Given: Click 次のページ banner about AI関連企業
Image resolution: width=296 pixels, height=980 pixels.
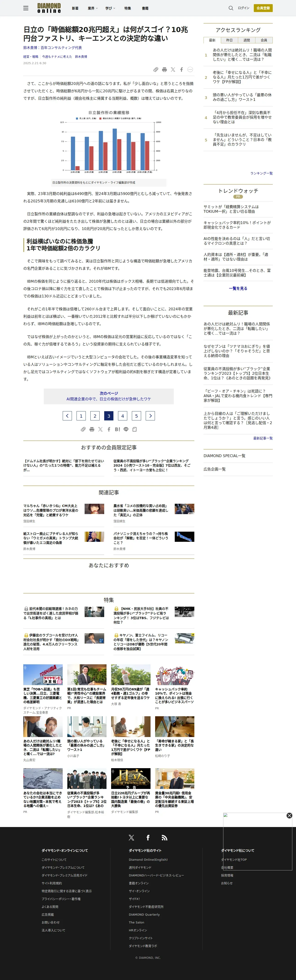Looking at the screenshot, I should [x=109, y=396].
